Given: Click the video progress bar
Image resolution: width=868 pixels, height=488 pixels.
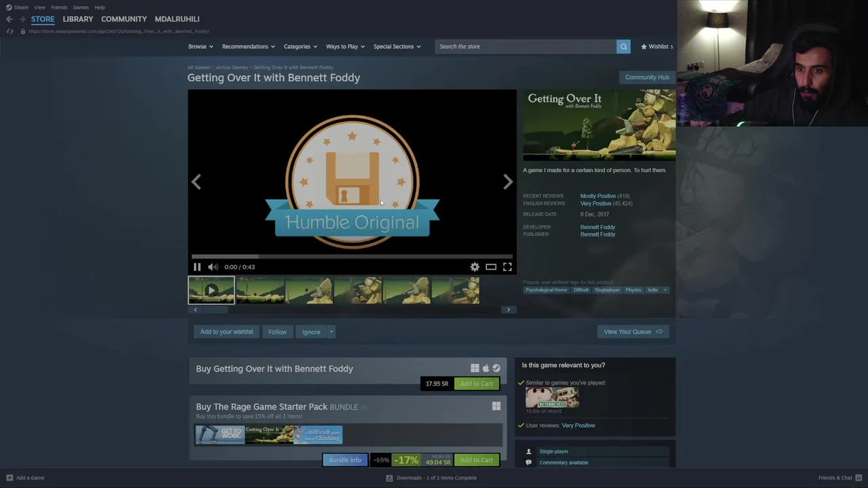Looking at the screenshot, I should click(x=352, y=256).
